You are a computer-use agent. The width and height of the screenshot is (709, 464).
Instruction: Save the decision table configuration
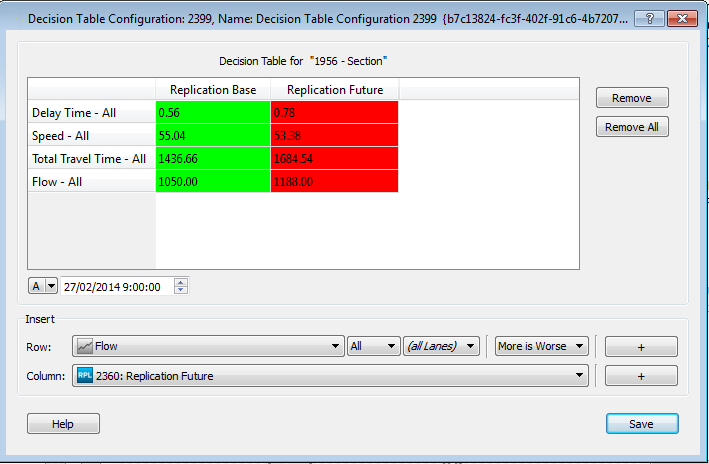[641, 424]
